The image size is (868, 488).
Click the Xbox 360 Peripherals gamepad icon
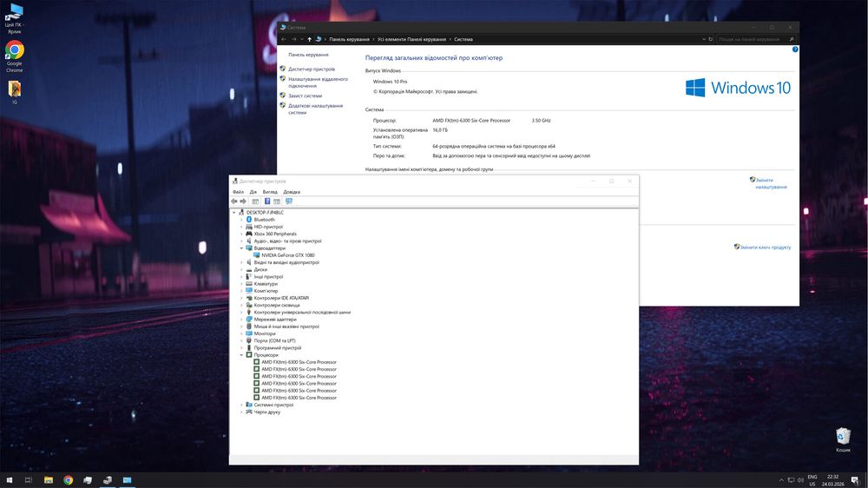click(249, 234)
